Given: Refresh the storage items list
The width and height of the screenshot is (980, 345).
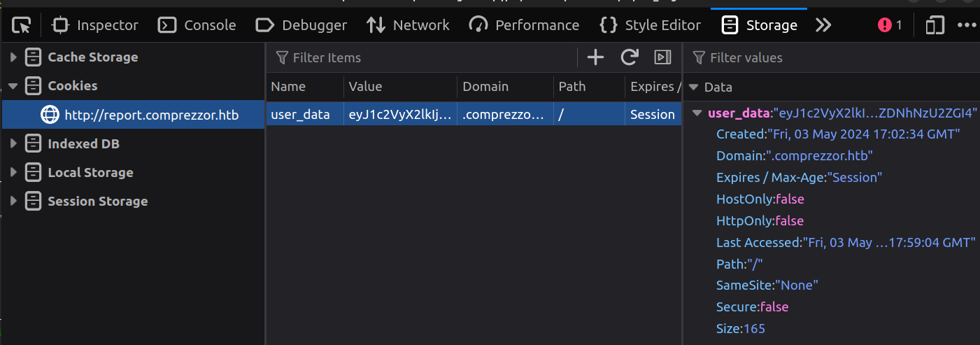Looking at the screenshot, I should point(630,57).
